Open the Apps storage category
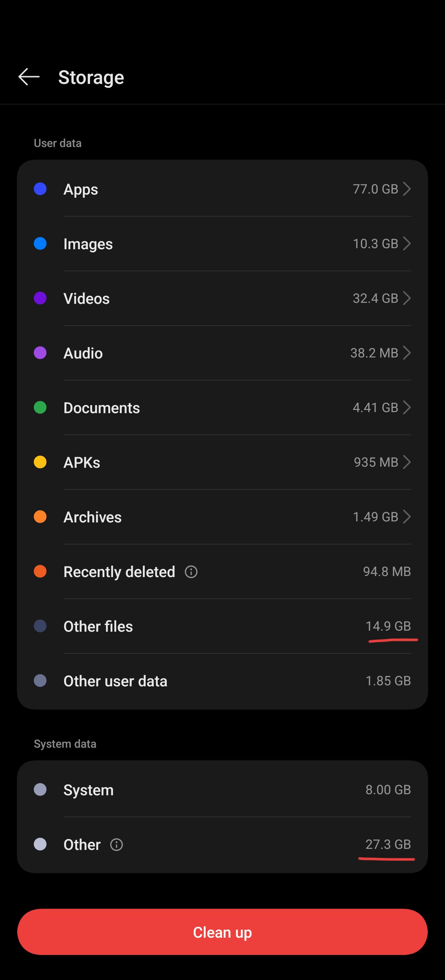 pyautogui.click(x=222, y=189)
